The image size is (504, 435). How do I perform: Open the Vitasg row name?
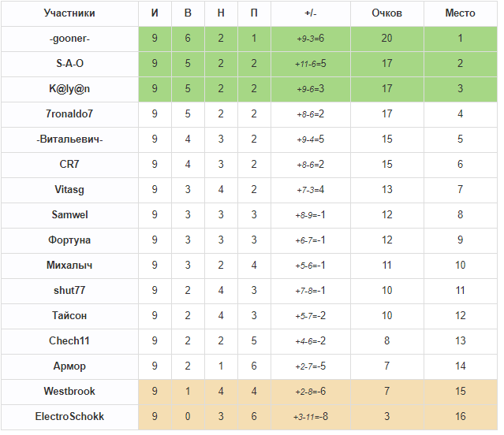pos(69,189)
